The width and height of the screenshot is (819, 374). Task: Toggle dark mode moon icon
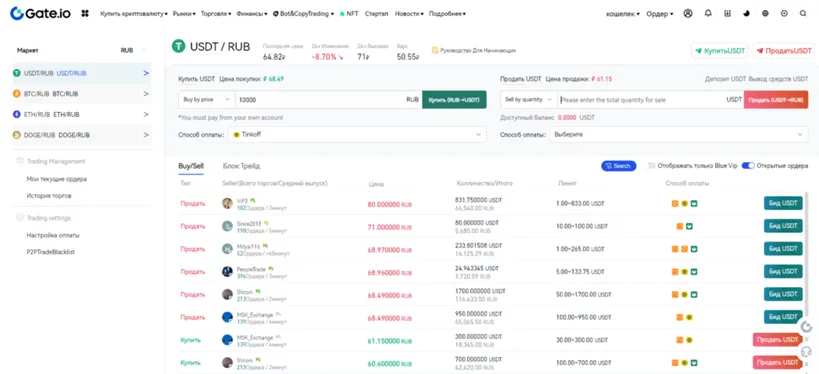(746, 14)
